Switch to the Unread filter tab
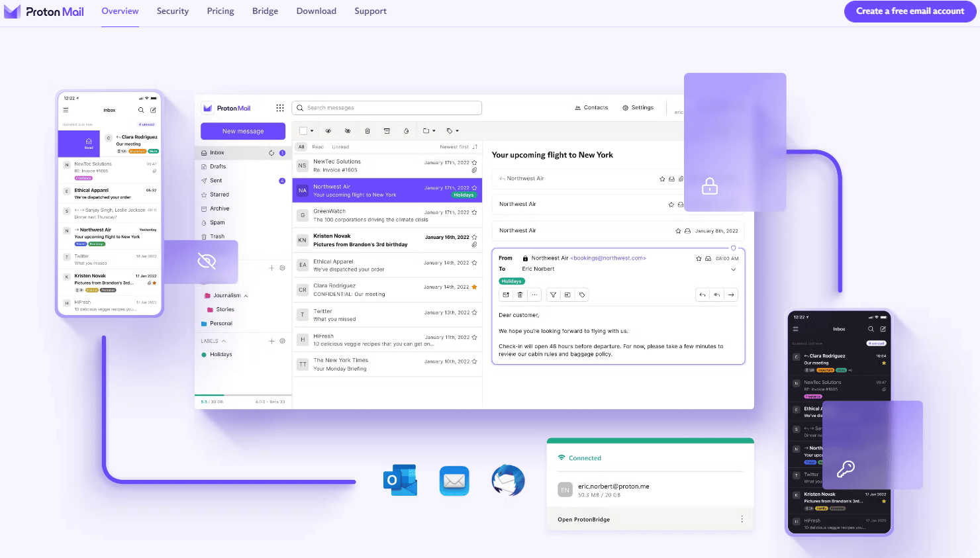The height and width of the screenshot is (558, 980). [340, 147]
